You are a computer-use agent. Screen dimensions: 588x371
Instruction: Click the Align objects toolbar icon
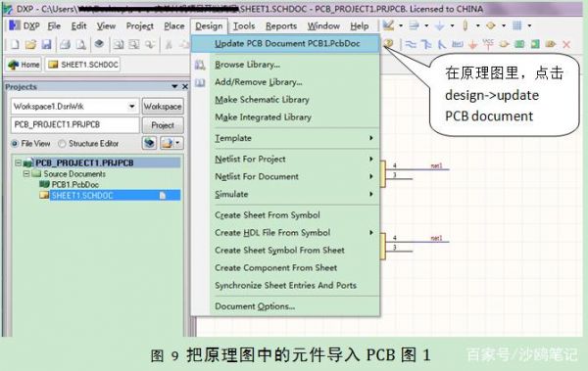tap(414, 25)
